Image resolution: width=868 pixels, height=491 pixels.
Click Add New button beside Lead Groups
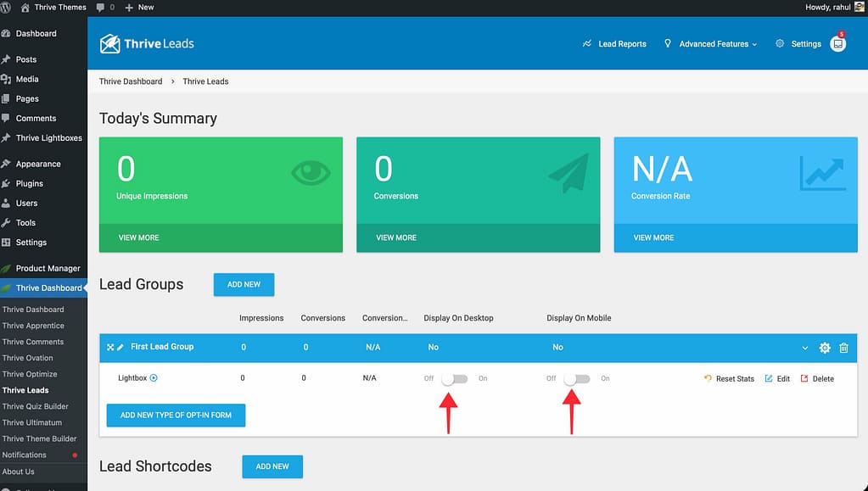(244, 284)
